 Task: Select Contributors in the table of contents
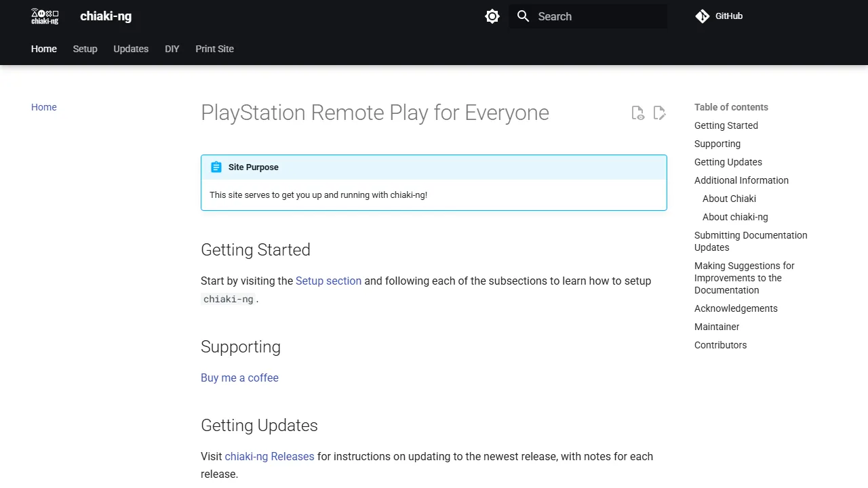[x=720, y=345]
